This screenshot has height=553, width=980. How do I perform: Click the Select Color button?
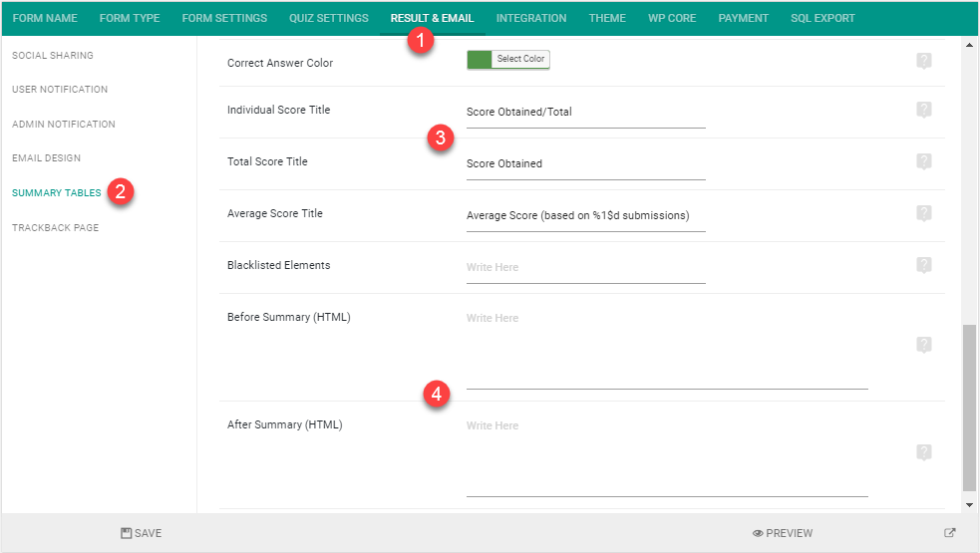tap(520, 59)
